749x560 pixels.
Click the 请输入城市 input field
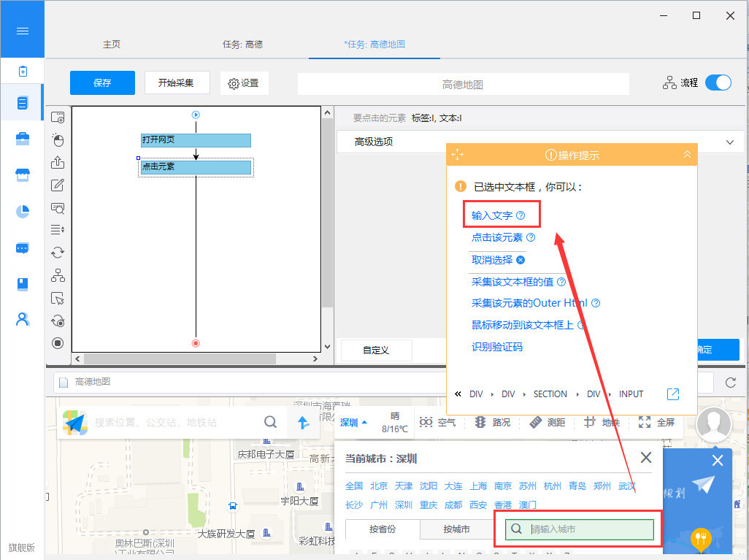pos(580,529)
